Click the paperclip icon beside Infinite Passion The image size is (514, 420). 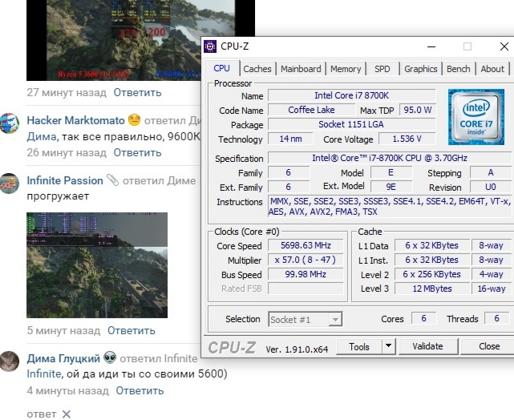[x=113, y=180]
